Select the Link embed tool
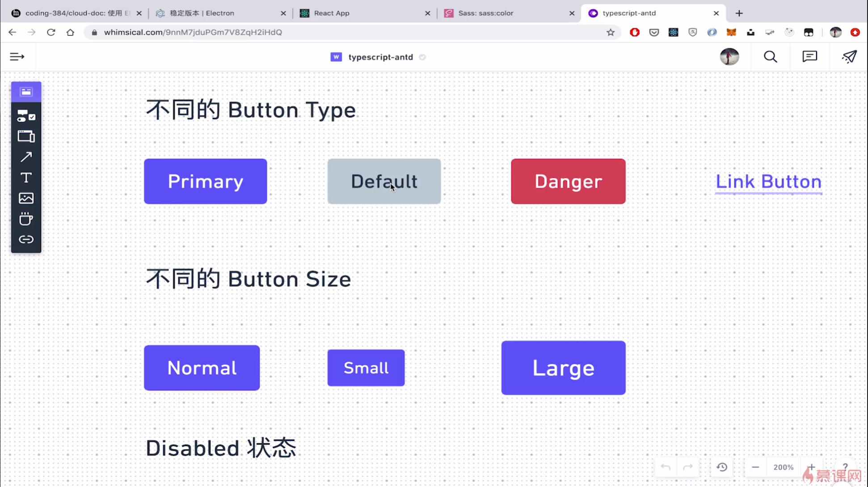This screenshot has height=487, width=868. point(25,239)
